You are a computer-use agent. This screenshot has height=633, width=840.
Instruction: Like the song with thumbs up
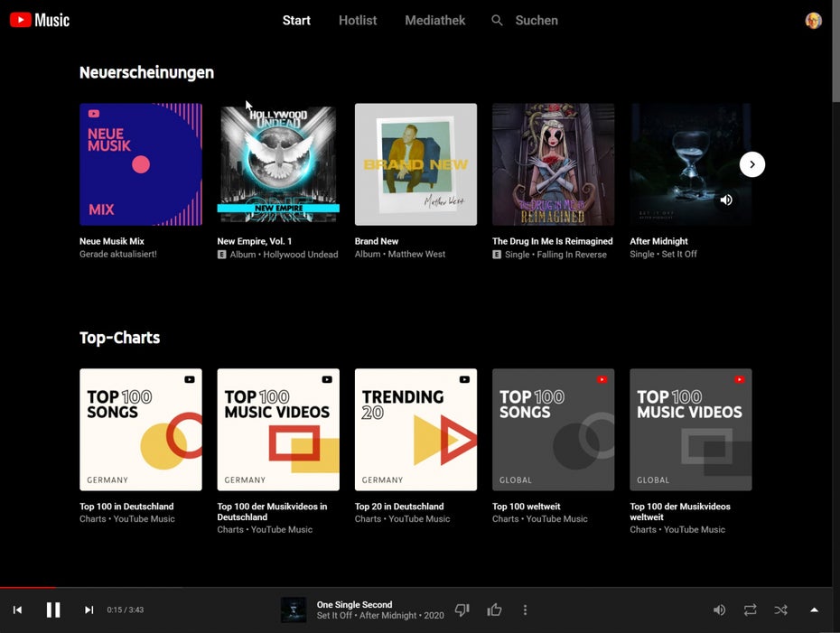494,610
